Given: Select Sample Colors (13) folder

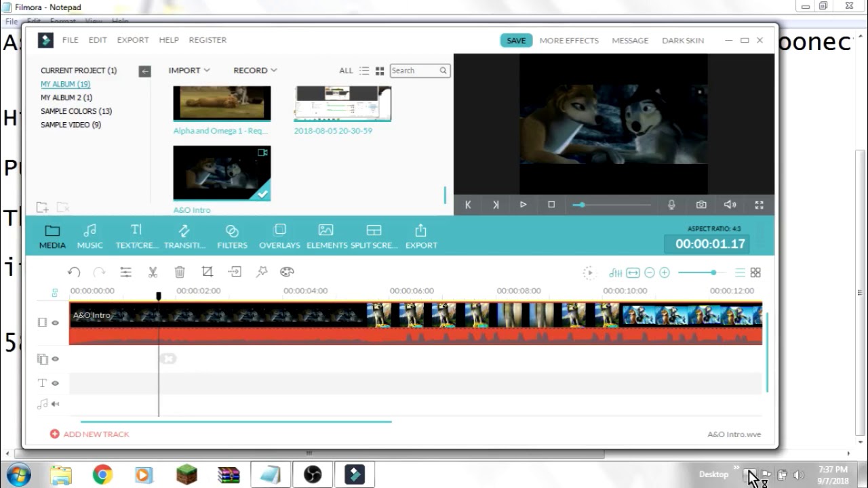Looking at the screenshot, I should coord(76,111).
